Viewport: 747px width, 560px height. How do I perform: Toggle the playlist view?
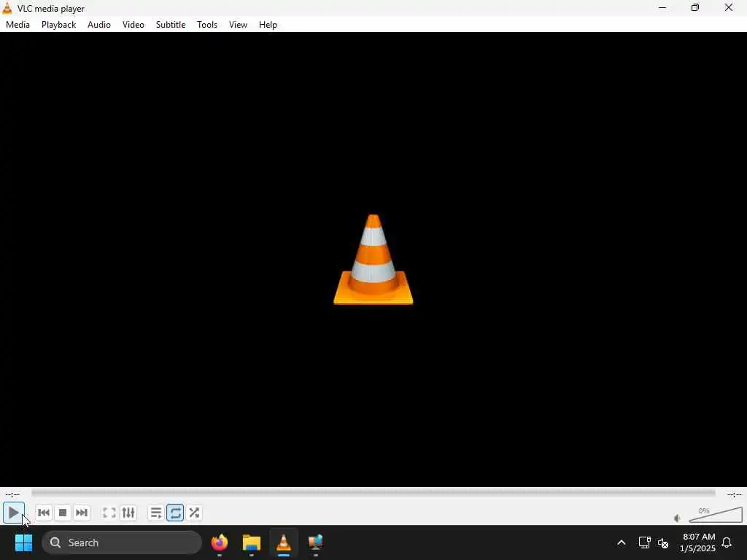156,513
